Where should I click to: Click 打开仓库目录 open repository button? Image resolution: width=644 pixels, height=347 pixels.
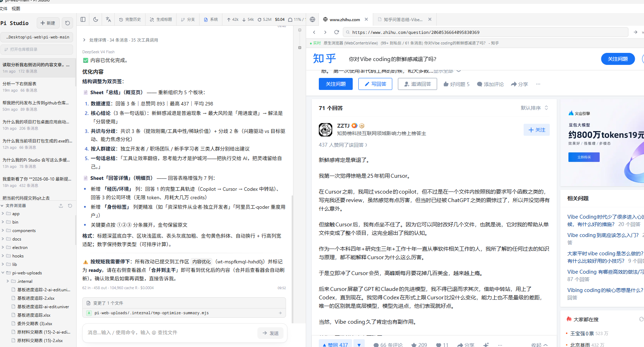pyautogui.click(x=37, y=49)
